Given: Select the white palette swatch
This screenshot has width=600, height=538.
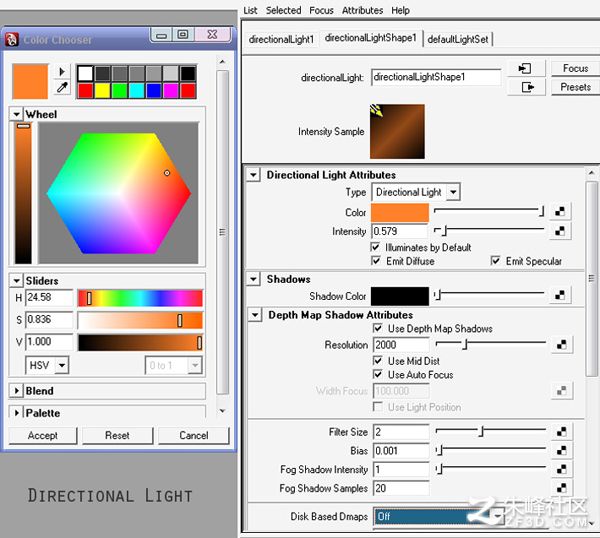Looking at the screenshot, I should click(x=85, y=73).
